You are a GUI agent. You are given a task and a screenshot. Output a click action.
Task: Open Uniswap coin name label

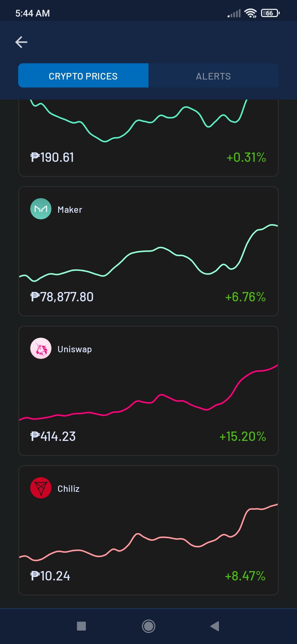click(x=75, y=349)
